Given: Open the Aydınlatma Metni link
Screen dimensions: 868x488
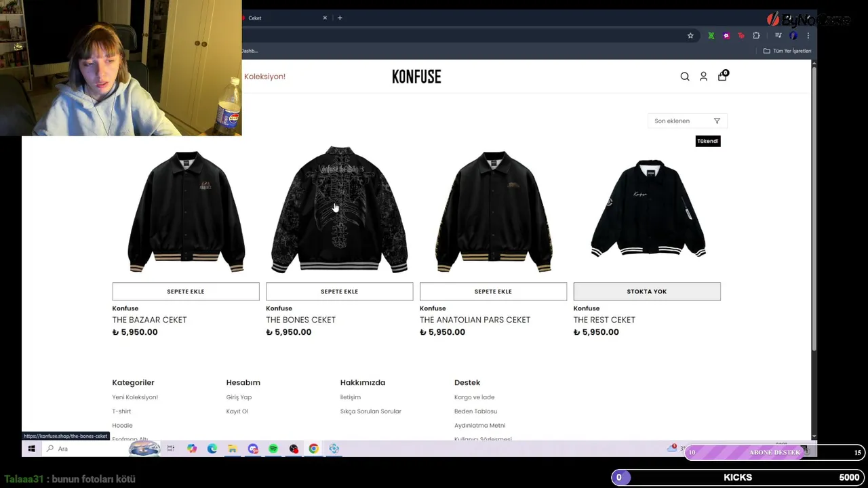Looking at the screenshot, I should [479, 426].
